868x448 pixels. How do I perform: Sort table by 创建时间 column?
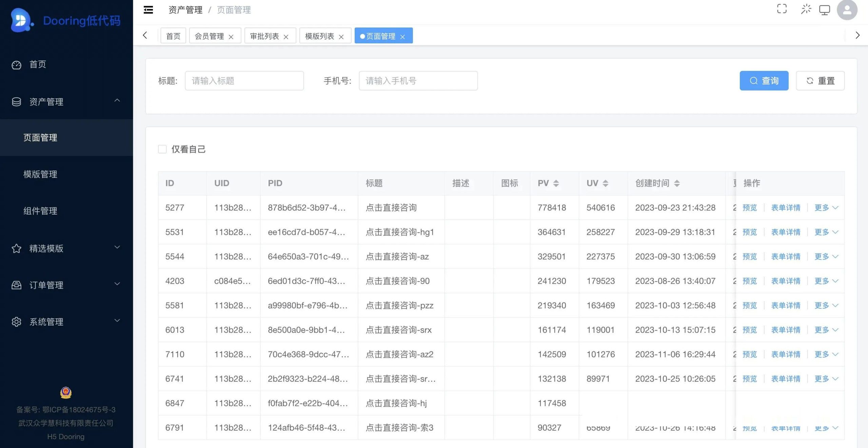point(676,183)
